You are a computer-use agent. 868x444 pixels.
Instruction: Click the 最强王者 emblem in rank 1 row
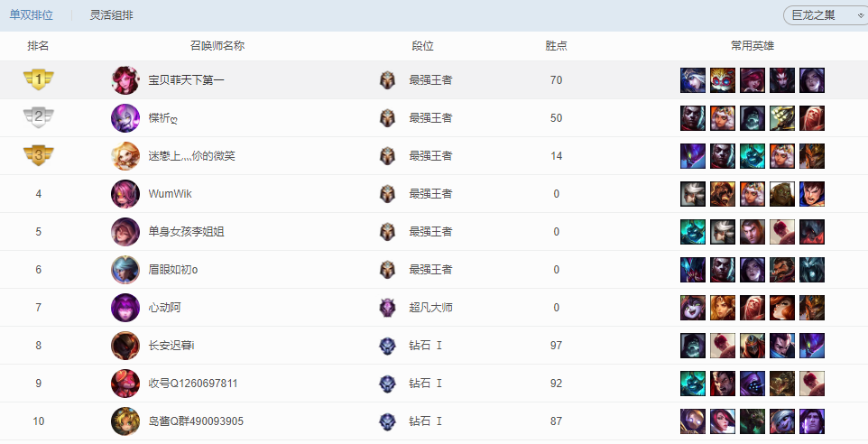(x=387, y=80)
